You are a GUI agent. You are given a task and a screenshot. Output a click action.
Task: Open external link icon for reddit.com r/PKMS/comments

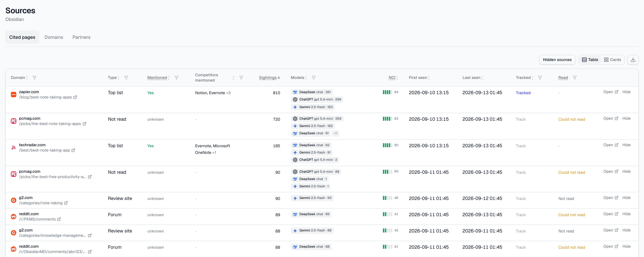click(59, 219)
